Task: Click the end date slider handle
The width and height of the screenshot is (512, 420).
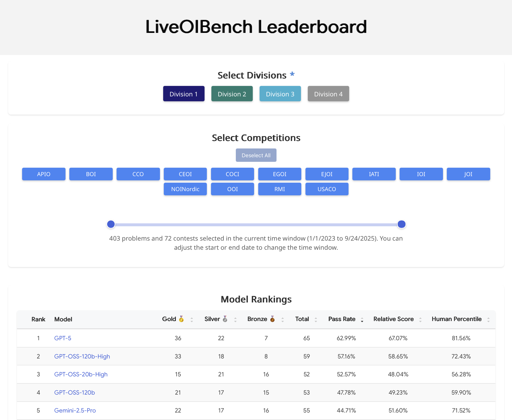Action: (402, 224)
